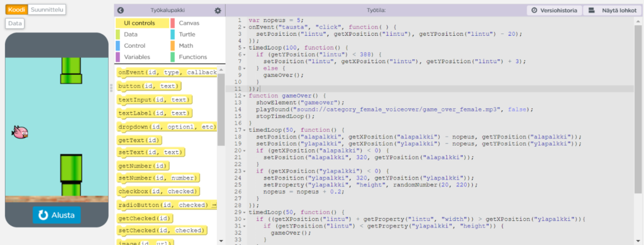Collapse the timedLoop fold on line 29

pos(245,212)
